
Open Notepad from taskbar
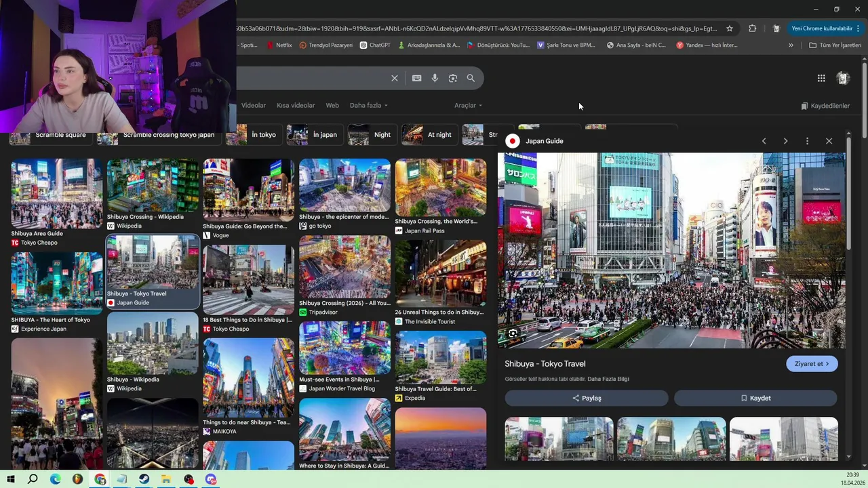point(121,479)
